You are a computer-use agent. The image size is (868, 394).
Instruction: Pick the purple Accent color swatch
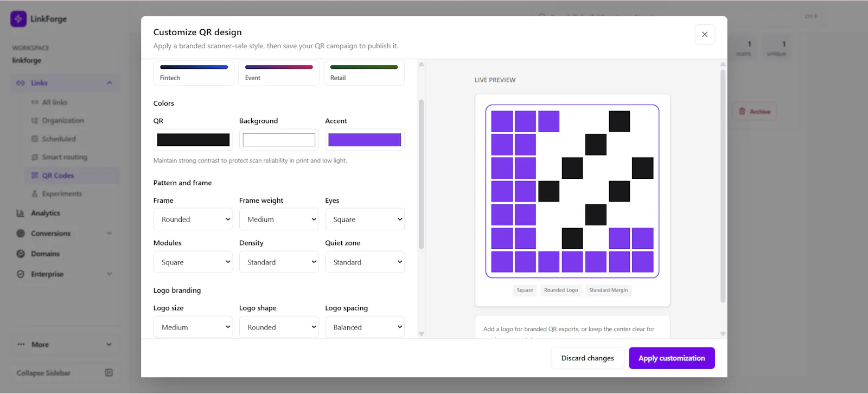[x=365, y=140]
